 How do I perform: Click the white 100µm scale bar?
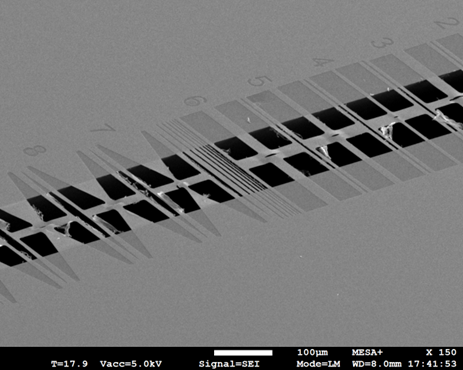[243, 353]
